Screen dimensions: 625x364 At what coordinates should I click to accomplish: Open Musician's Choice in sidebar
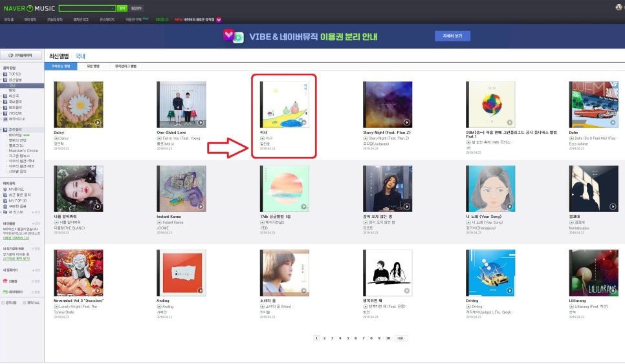(x=23, y=151)
